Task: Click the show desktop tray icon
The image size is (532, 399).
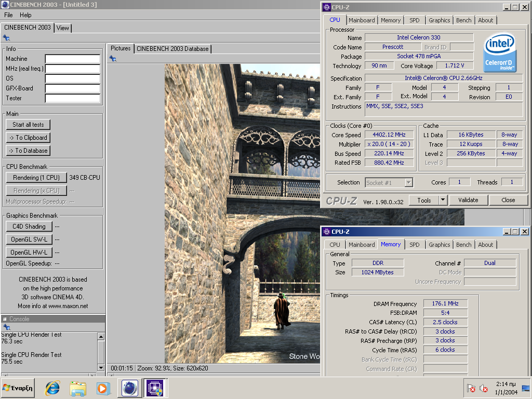Action: 526,388
